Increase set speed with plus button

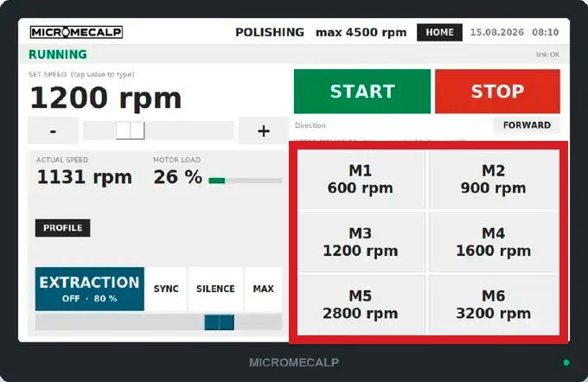(264, 131)
